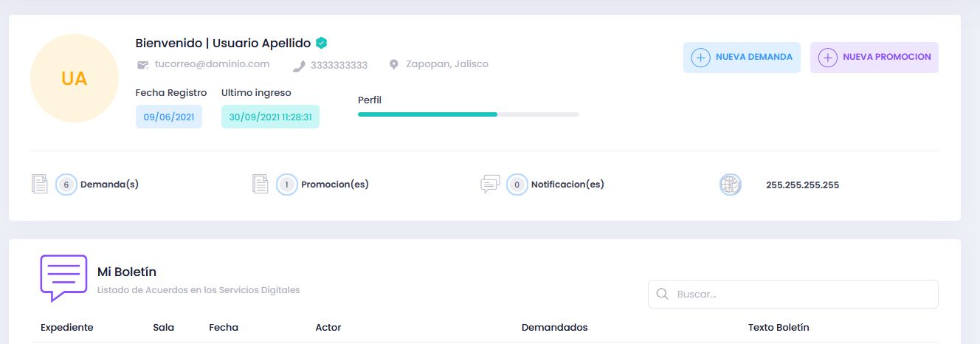Image resolution: width=980 pixels, height=344 pixels.
Task: Click the document icon beside Promocion(es)
Action: [x=260, y=184]
